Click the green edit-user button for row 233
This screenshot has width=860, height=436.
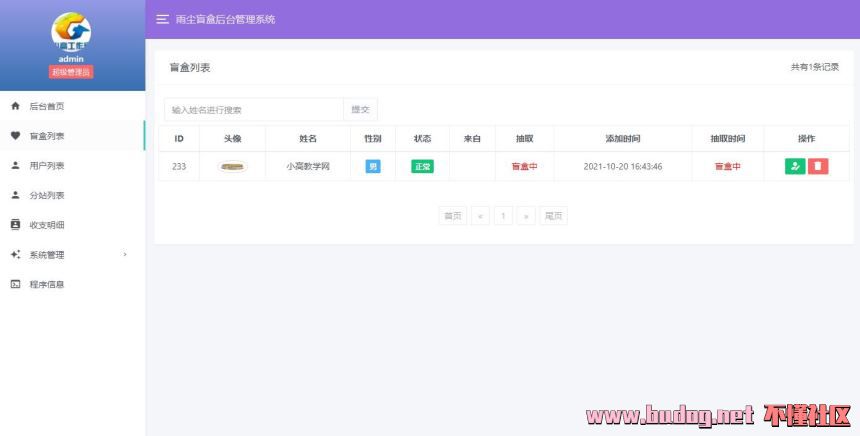(x=795, y=166)
